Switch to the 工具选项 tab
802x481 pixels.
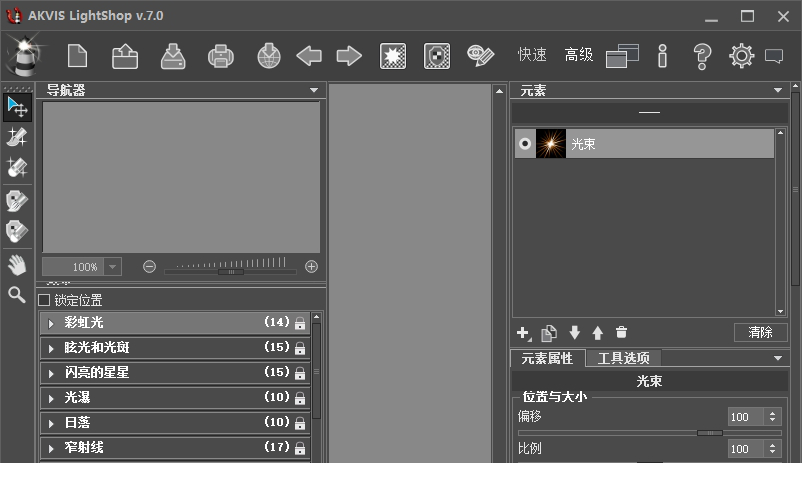(623, 358)
